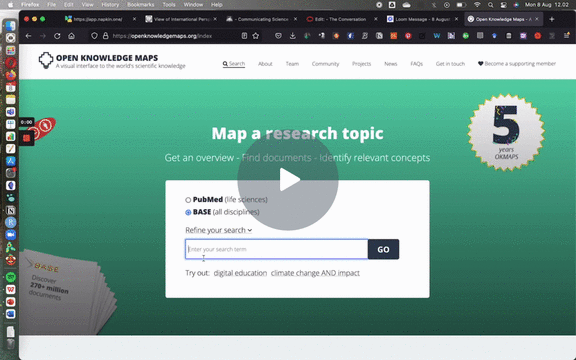Screen dimensions: 576x360
Task: Switch to the app.napkin.one tab
Action: click(98, 19)
